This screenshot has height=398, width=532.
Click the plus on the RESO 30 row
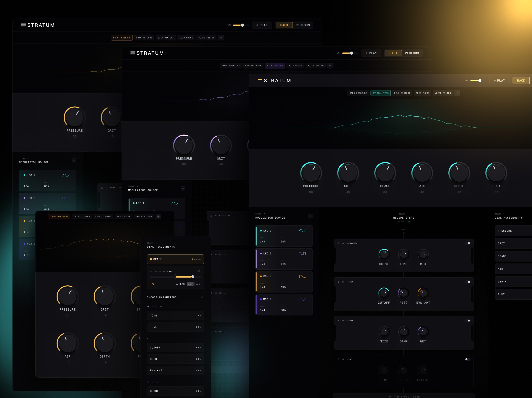click(x=200, y=359)
